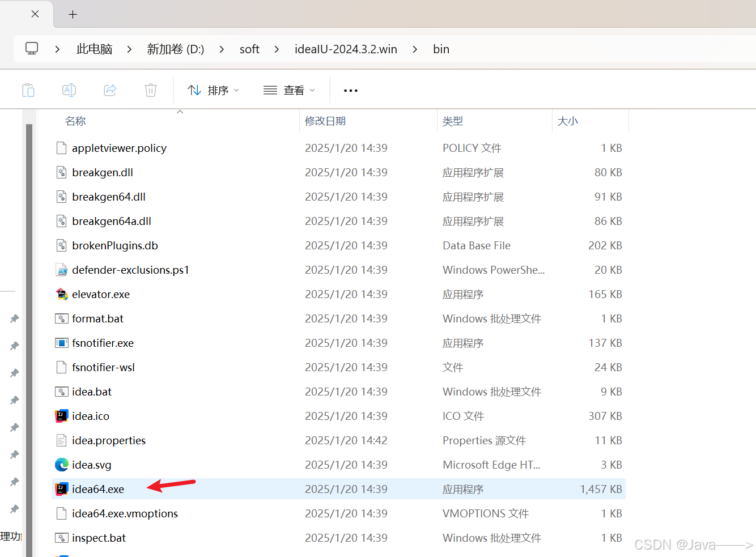Viewport: 756px width, 557px height.
Task: Select the breakgen64.dll file icon
Action: [x=62, y=197]
